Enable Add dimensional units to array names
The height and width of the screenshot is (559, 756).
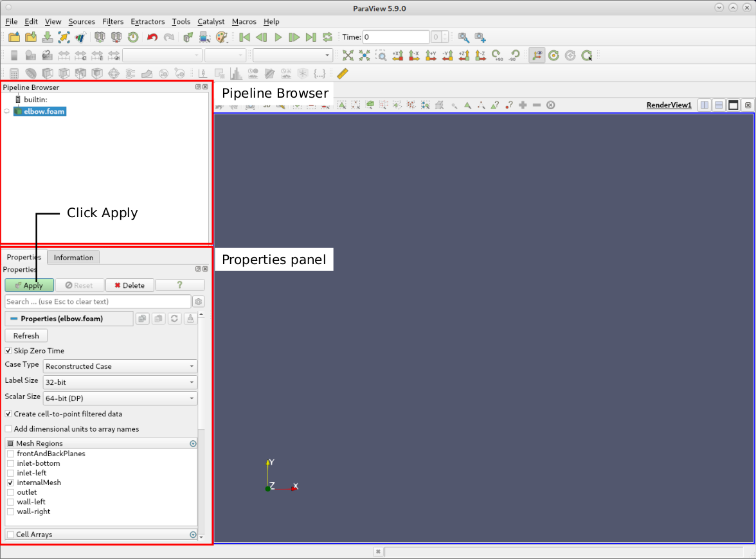[x=8, y=429]
